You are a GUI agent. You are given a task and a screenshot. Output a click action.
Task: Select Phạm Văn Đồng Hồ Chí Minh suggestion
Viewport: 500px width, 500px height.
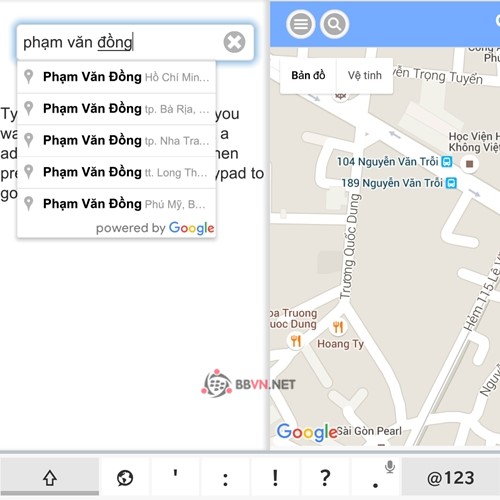(116, 77)
